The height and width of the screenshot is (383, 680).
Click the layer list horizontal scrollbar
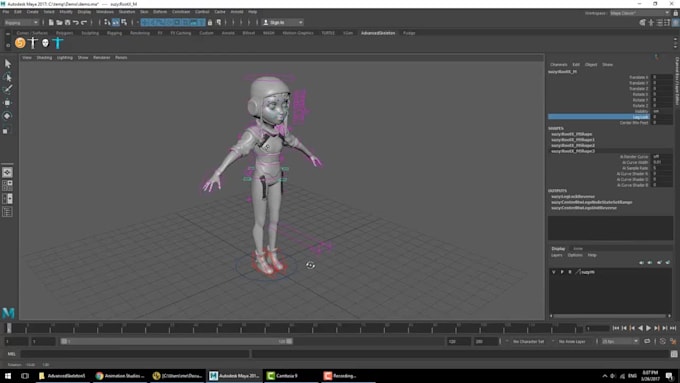click(x=611, y=316)
